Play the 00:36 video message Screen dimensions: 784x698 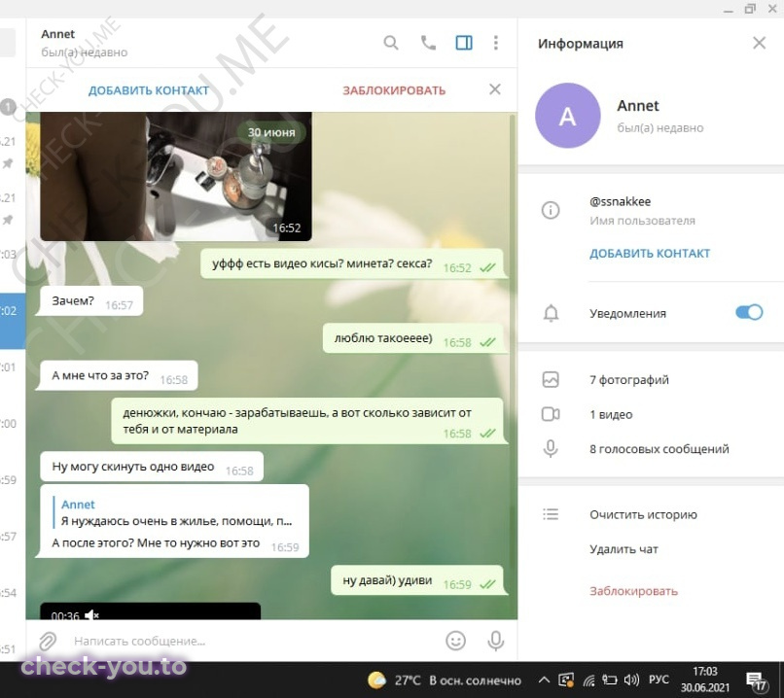pyautogui.click(x=150, y=611)
